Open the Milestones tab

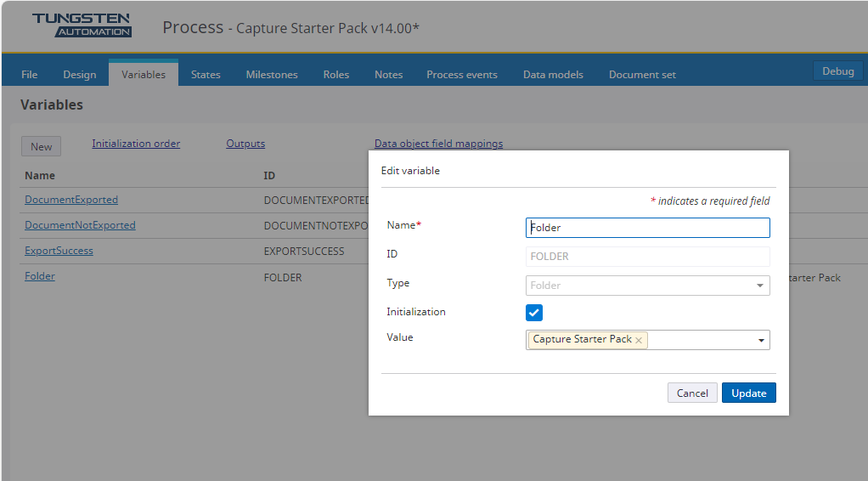272,74
